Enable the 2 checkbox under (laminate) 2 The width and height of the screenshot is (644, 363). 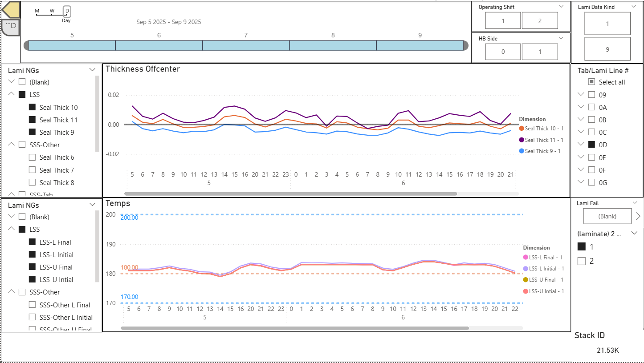coord(582,261)
